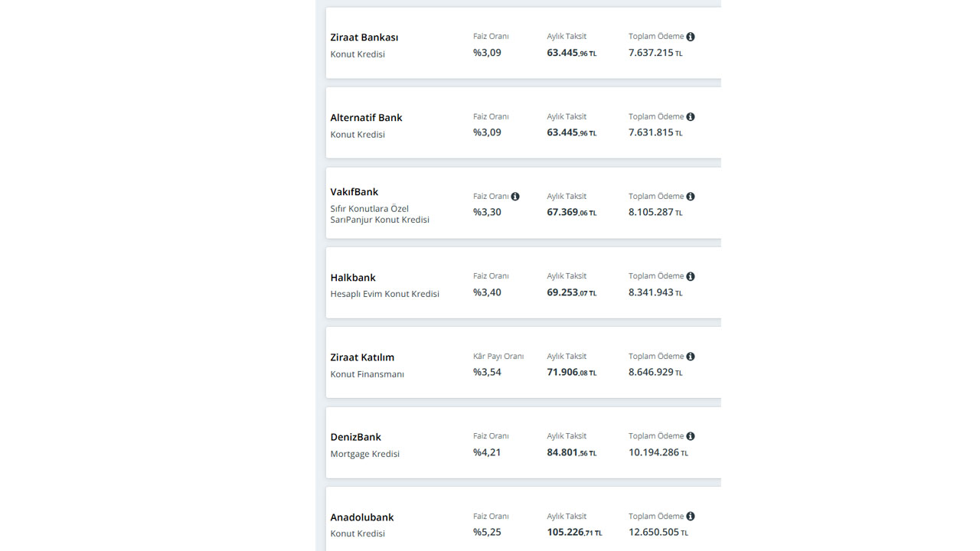Click Ziraat Katılım Konut Finansmanı text

click(367, 374)
